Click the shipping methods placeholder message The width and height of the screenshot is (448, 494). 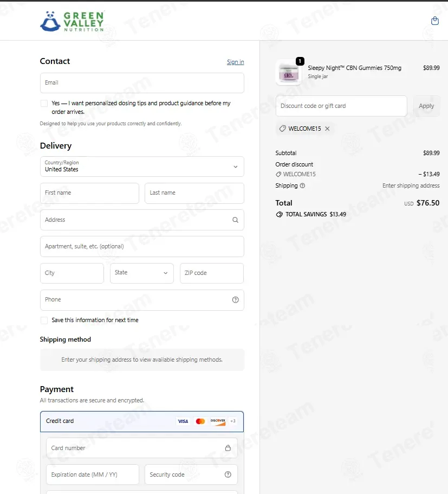click(142, 360)
